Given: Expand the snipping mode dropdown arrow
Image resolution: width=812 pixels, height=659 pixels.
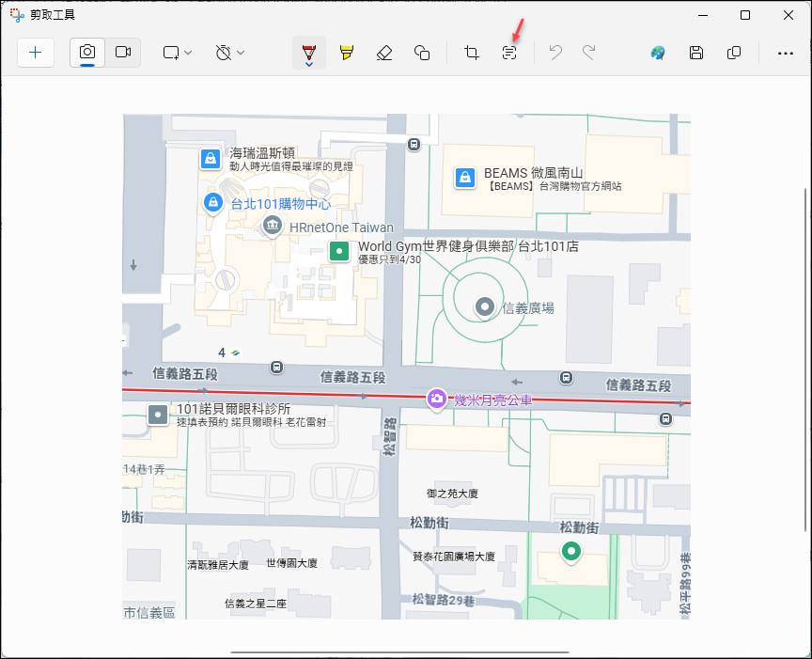Looking at the screenshot, I should [188, 53].
